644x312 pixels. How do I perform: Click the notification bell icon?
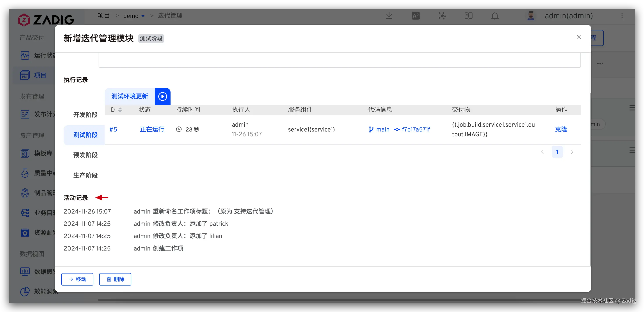click(x=495, y=16)
